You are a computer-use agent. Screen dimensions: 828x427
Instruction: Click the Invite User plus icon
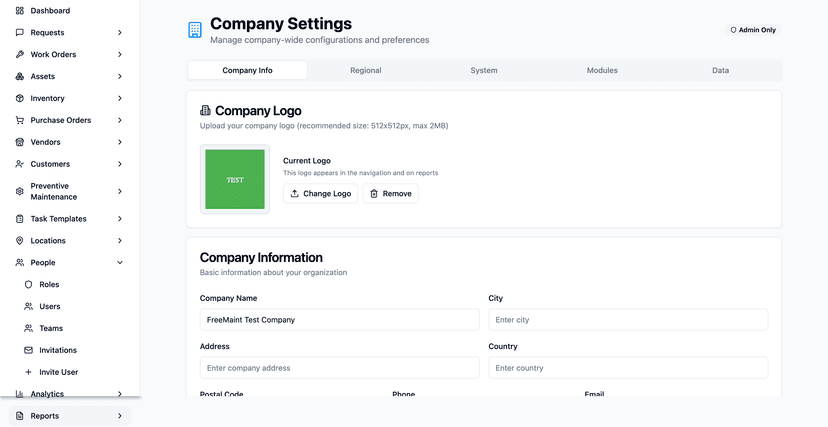click(29, 372)
